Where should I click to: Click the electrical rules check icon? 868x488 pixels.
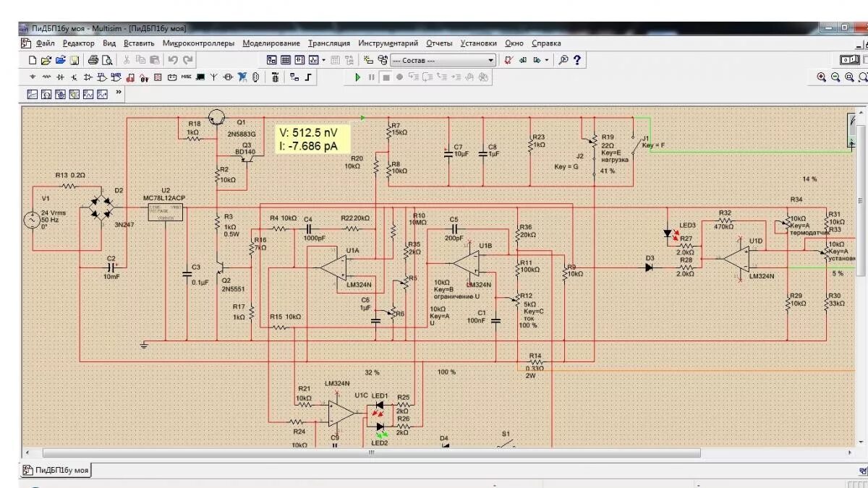click(509, 60)
